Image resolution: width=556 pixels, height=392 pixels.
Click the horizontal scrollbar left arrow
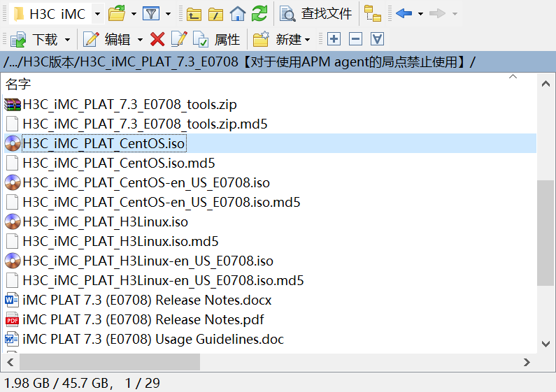point(10,362)
